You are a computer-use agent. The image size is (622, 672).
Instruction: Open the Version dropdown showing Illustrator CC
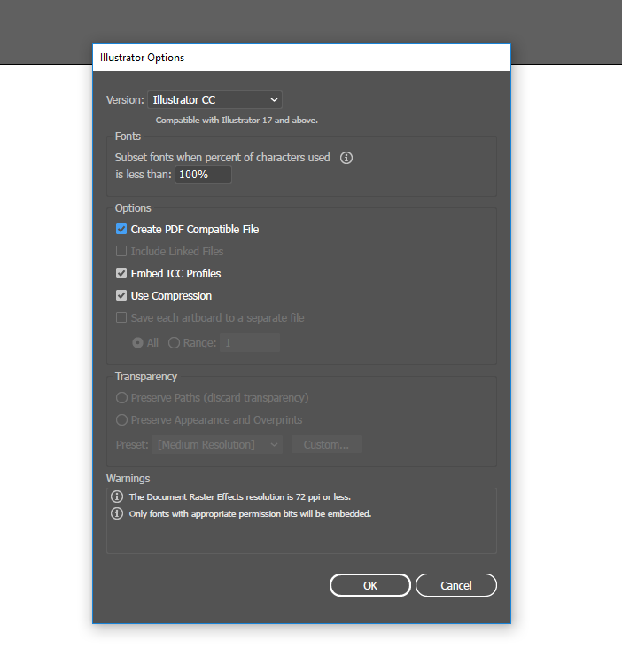pyautogui.click(x=214, y=100)
